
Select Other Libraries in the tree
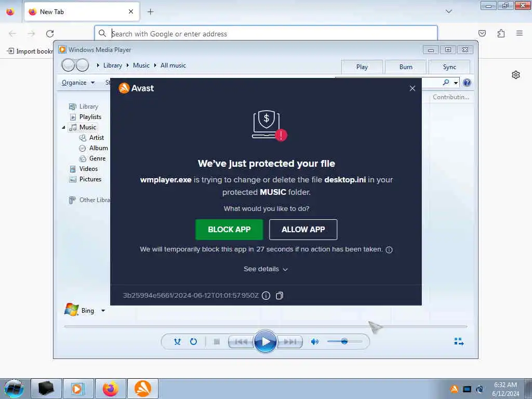[x=89, y=200]
